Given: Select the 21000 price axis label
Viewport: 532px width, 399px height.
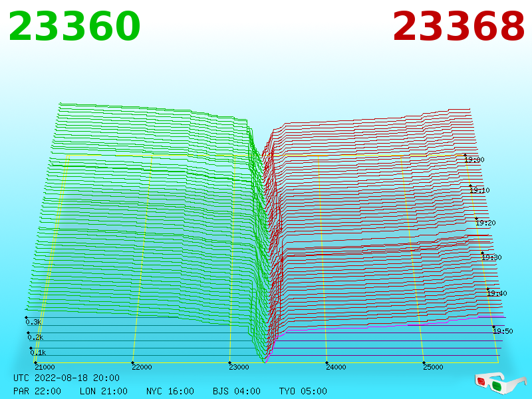Looking at the screenshot, I should coord(45,367).
